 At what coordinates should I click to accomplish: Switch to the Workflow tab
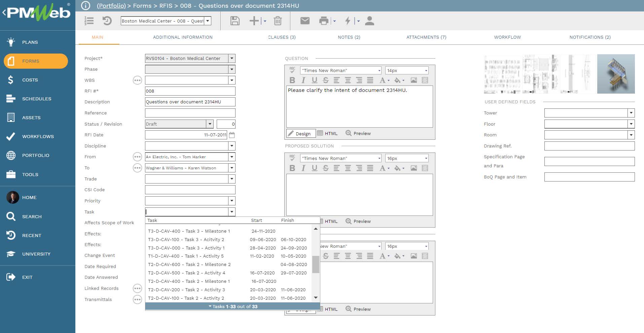[x=507, y=37]
